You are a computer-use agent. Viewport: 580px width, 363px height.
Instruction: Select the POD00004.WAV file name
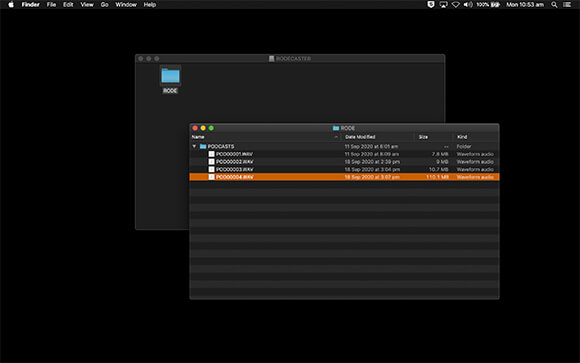point(235,177)
